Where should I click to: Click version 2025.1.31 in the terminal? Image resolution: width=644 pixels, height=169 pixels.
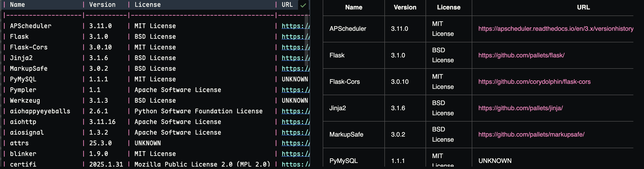(x=106, y=164)
